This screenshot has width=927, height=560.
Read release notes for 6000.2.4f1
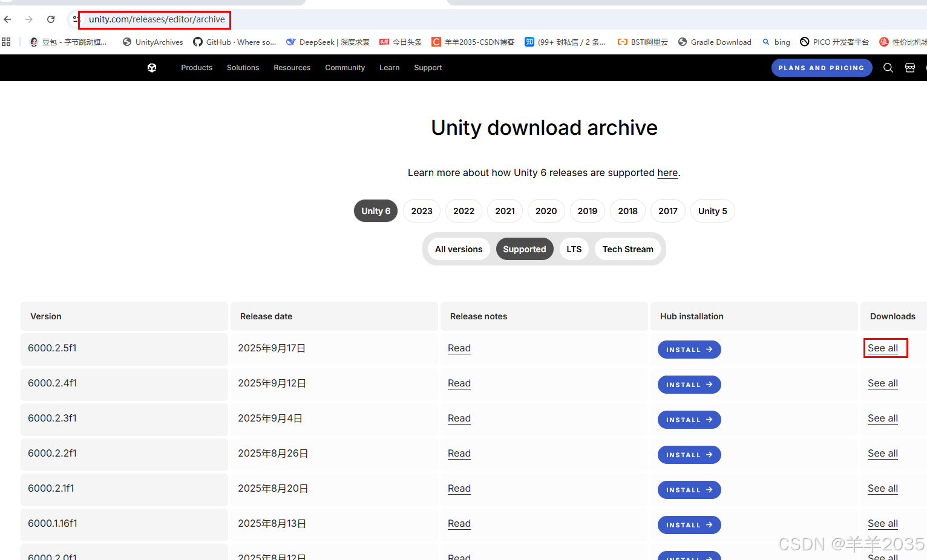(459, 383)
